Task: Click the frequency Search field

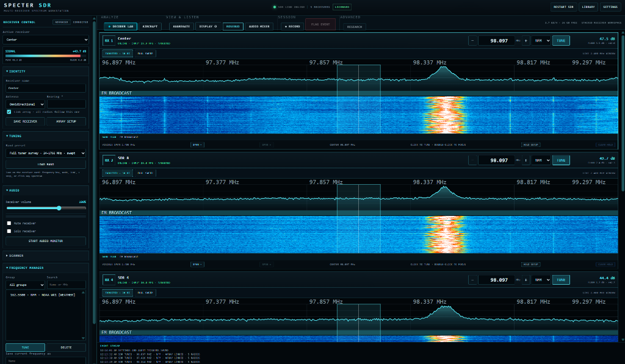Action: click(66, 285)
